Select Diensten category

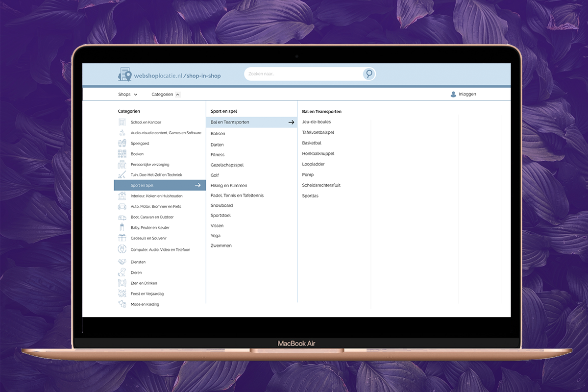(x=138, y=262)
